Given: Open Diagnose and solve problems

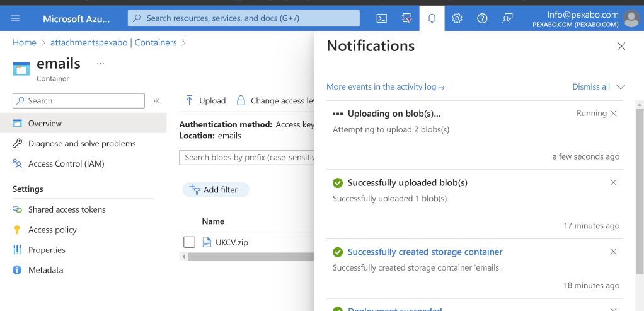Looking at the screenshot, I should (82, 144).
